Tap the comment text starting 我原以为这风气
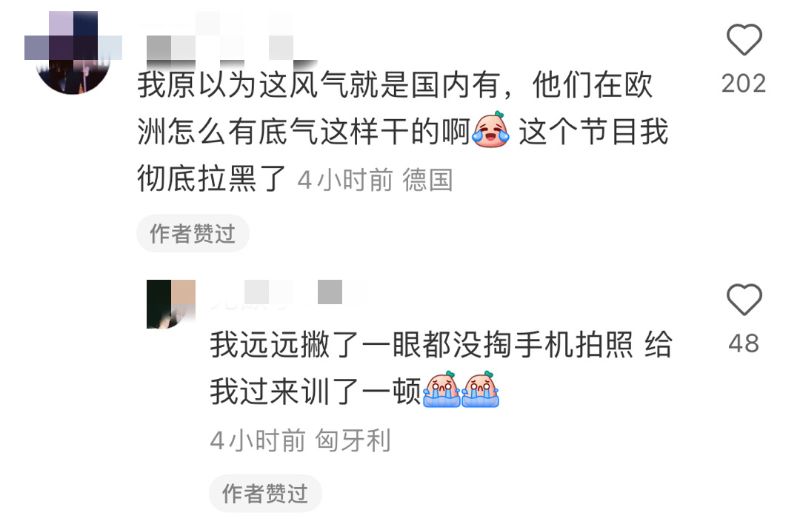Image resolution: width=800 pixels, height=524 pixels. [403, 132]
